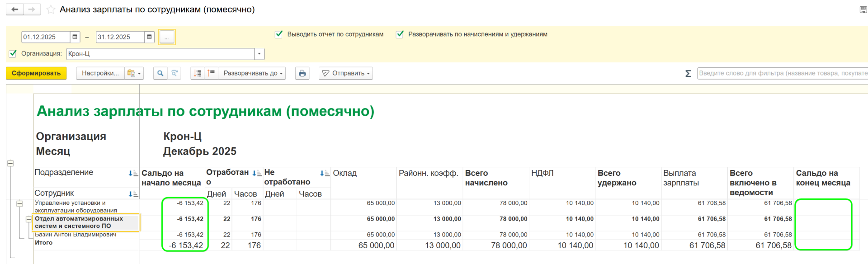Click the НДФЛ column header

[542, 173]
